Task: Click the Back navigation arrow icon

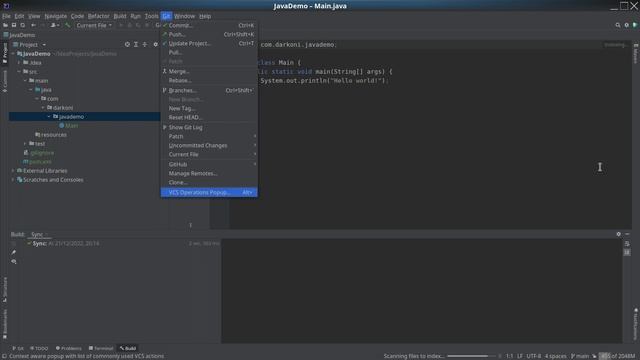Action: [33, 25]
